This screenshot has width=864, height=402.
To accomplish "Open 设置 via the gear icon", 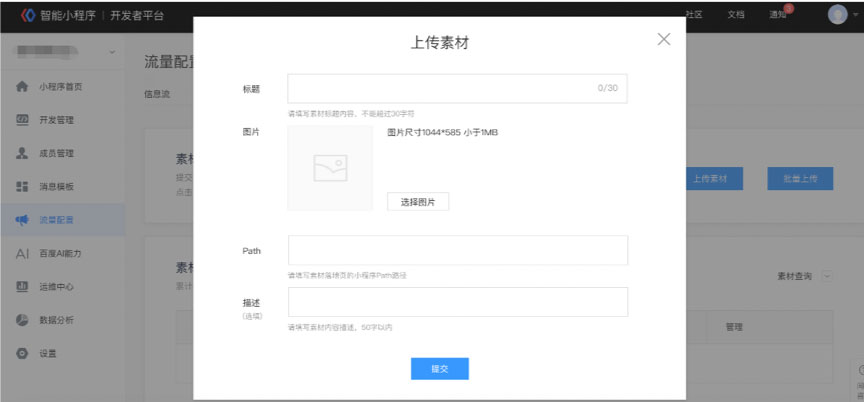I will coord(22,354).
